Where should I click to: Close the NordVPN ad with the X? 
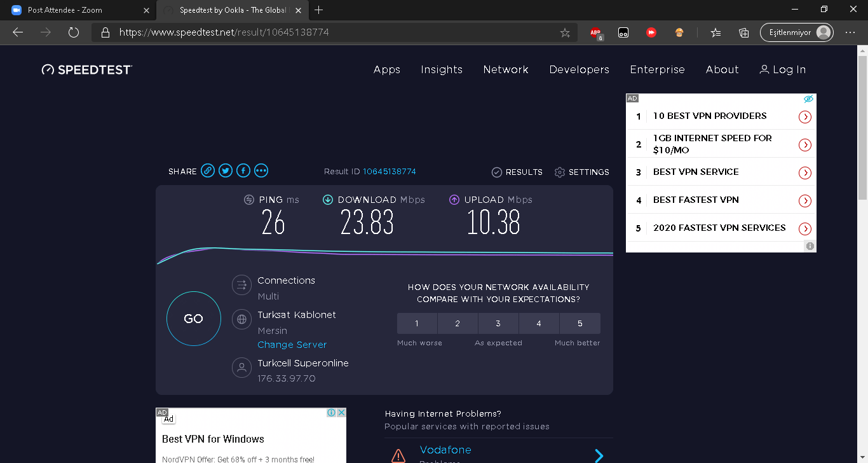tap(341, 413)
